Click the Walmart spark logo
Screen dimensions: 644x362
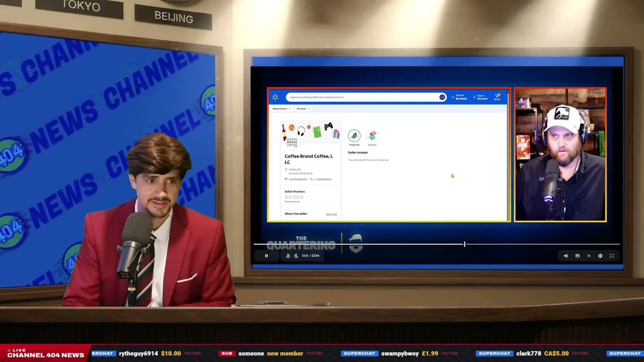click(x=275, y=97)
